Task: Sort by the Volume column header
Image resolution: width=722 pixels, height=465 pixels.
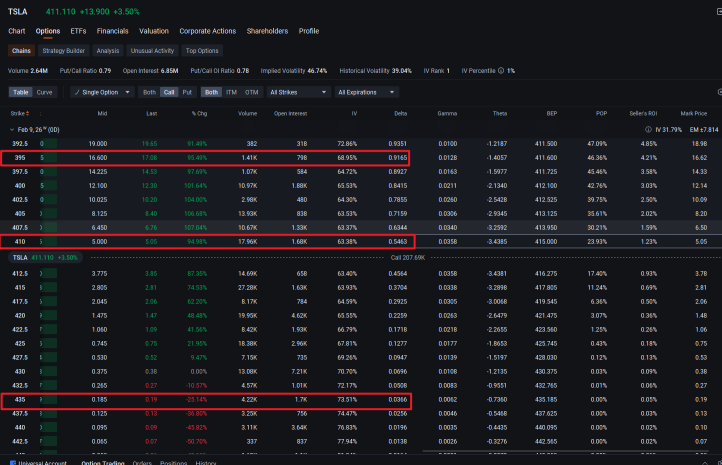Action: pyautogui.click(x=248, y=114)
